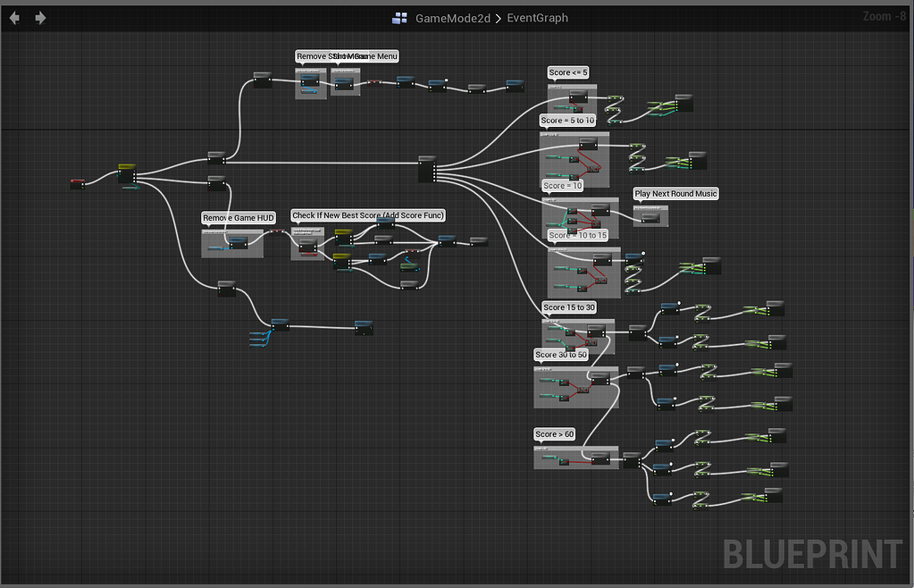
Task: Click the 'Score > 60' comment label
Action: 554,434
